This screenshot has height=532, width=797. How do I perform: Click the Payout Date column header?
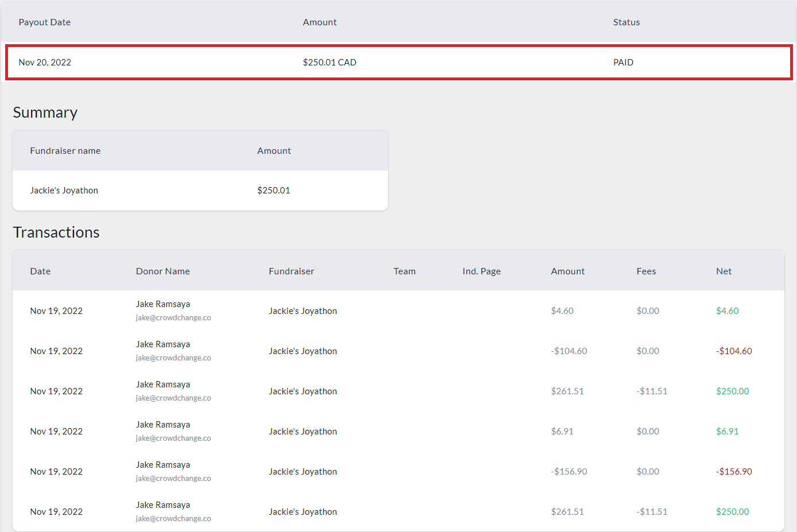tap(45, 22)
